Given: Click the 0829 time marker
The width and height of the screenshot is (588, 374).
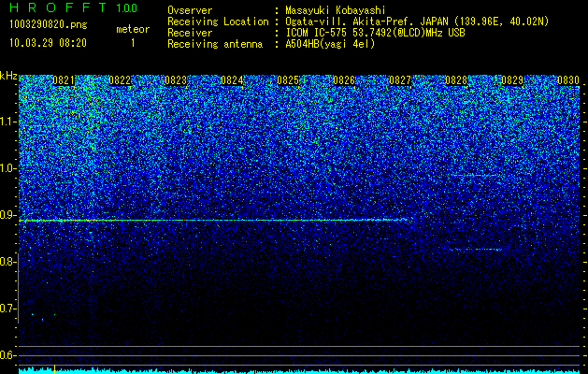Looking at the screenshot, I should click(512, 80).
